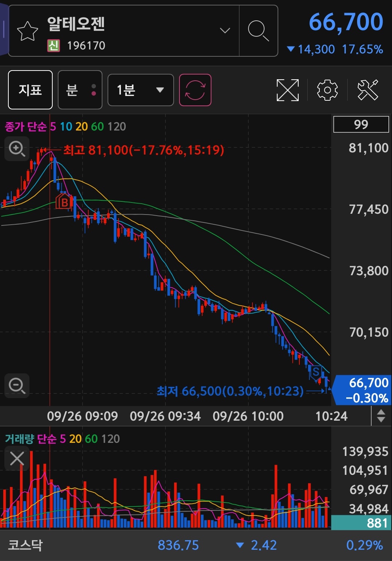Tap the 최고 81,100 high annotation
The height and width of the screenshot is (561, 392).
pyautogui.click(x=144, y=150)
